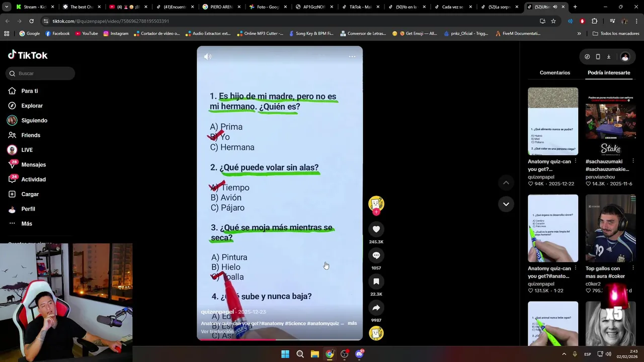This screenshot has height=362, width=644.
Task: Reload the page in Chrome
Action: 31,21
